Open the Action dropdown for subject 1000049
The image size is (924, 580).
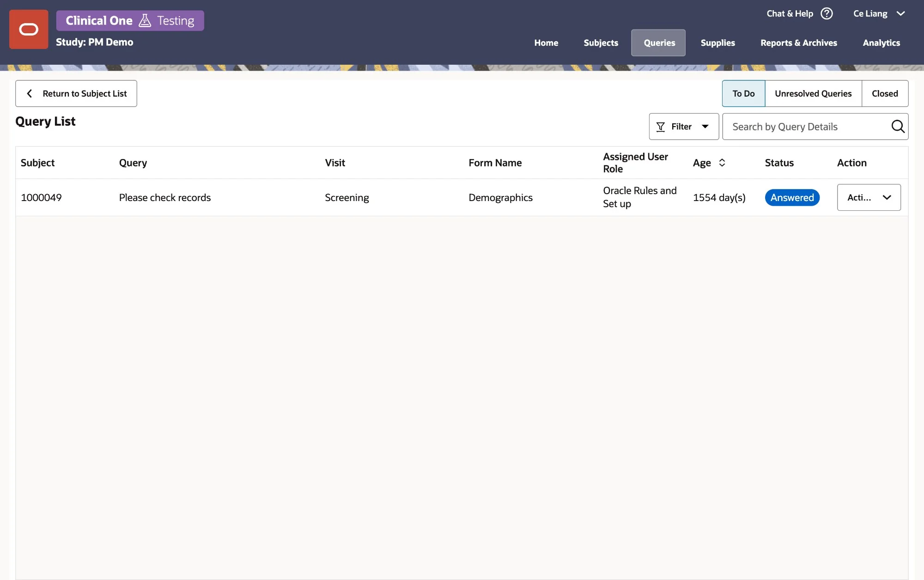coord(869,197)
